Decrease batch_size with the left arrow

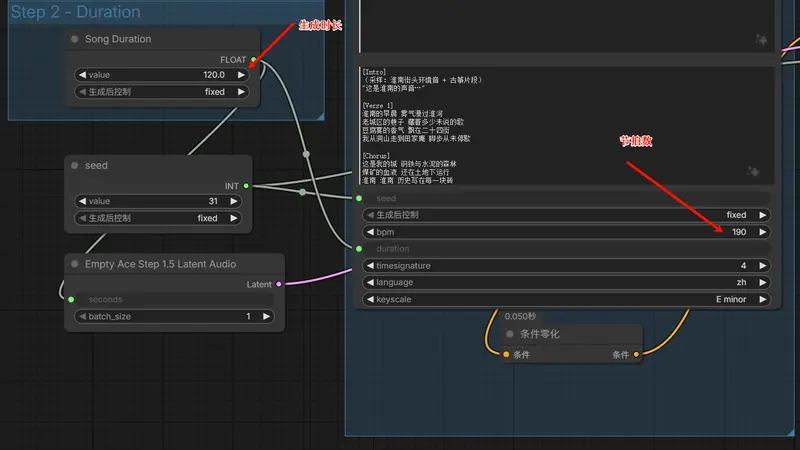click(x=82, y=317)
